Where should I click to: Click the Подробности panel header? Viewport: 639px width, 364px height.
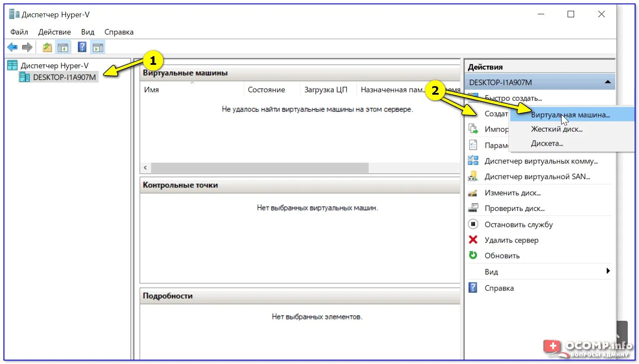pyautogui.click(x=300, y=296)
